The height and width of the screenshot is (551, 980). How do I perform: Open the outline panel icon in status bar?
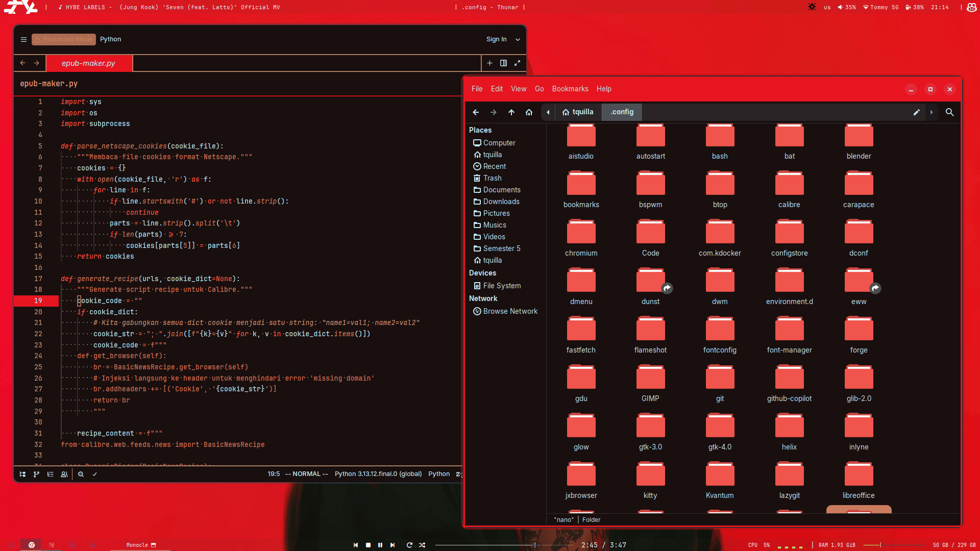50,474
